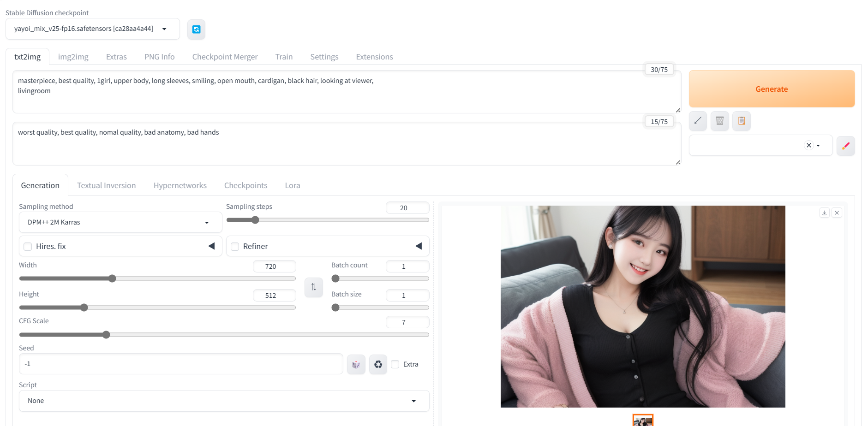Image resolution: width=868 pixels, height=426 pixels.
Task: Click the Batch count number field
Action: pos(407,266)
